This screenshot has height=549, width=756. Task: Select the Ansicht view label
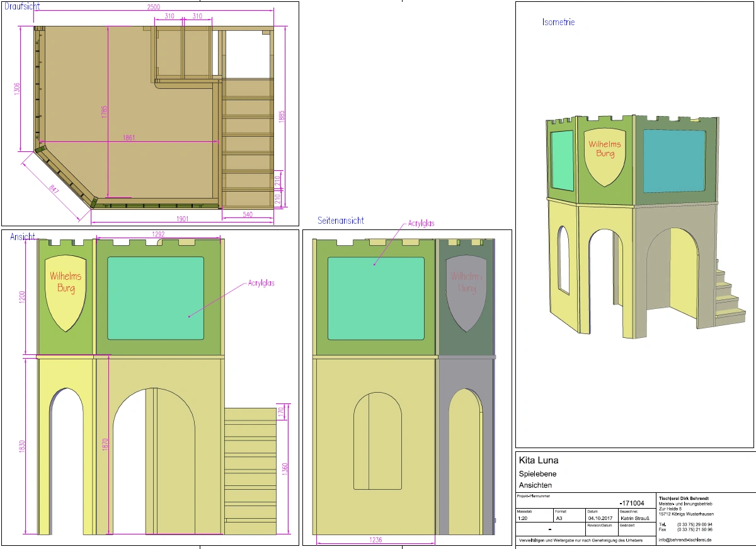coord(23,236)
